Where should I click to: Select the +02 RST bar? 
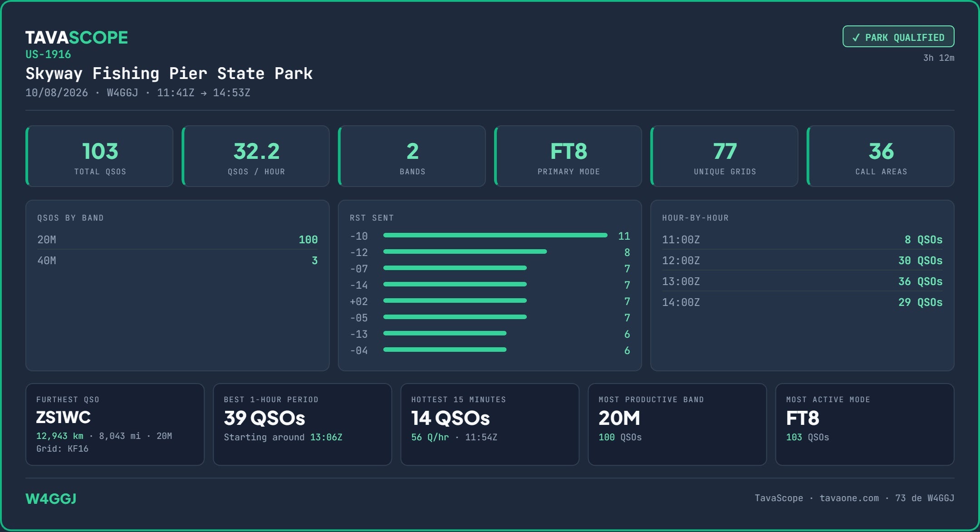tap(455, 300)
